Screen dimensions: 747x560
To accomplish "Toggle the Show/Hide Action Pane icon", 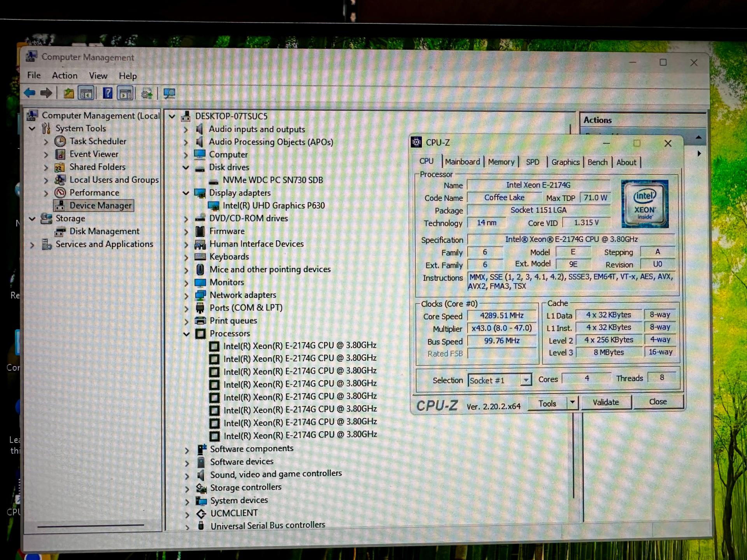I will (125, 94).
